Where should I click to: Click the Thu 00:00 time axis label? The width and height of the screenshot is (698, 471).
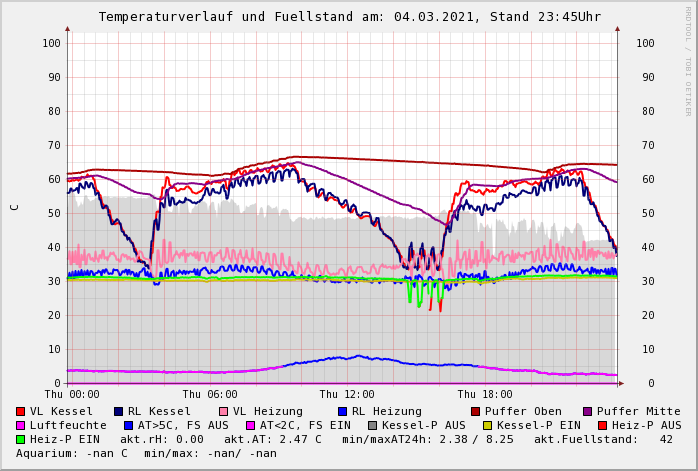(x=72, y=395)
